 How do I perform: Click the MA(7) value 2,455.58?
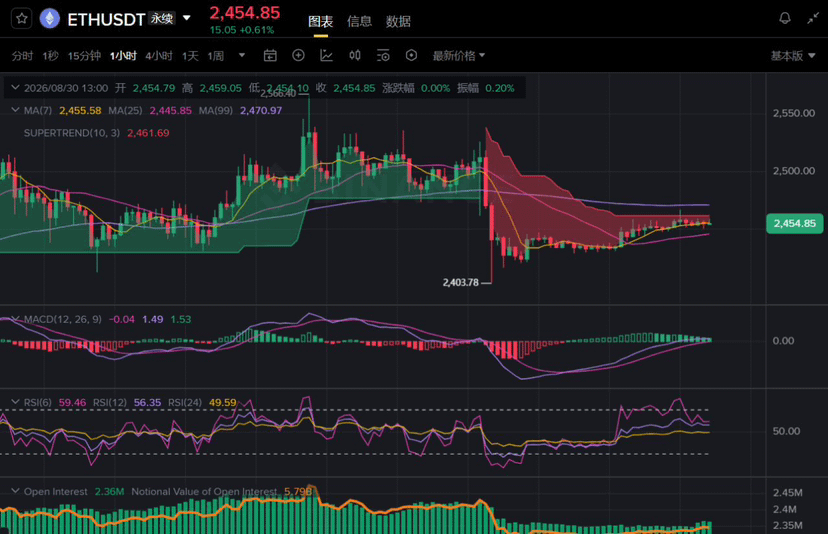pos(80,110)
